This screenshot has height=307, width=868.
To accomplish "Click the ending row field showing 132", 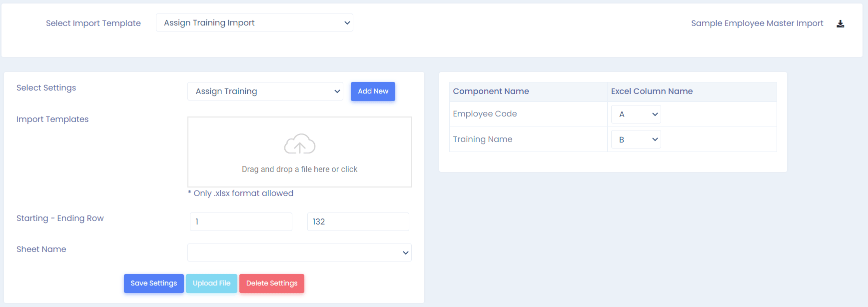I will (x=358, y=221).
